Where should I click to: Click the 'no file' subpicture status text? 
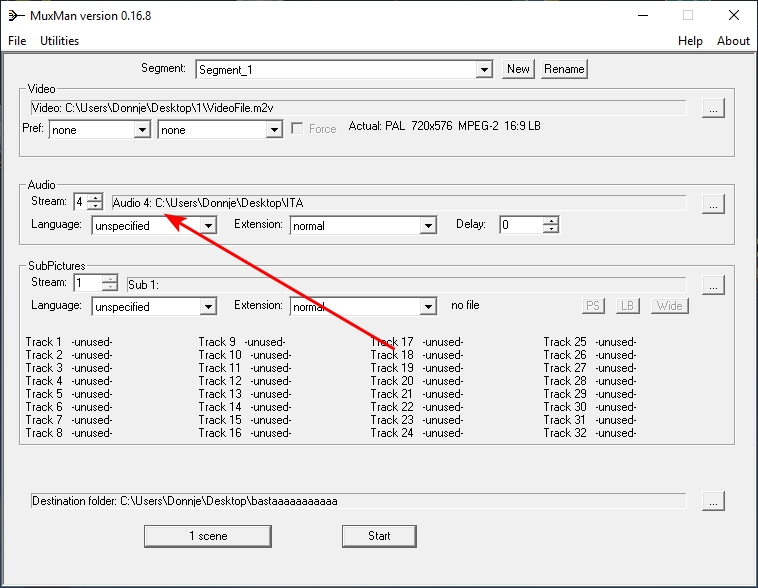tap(465, 305)
